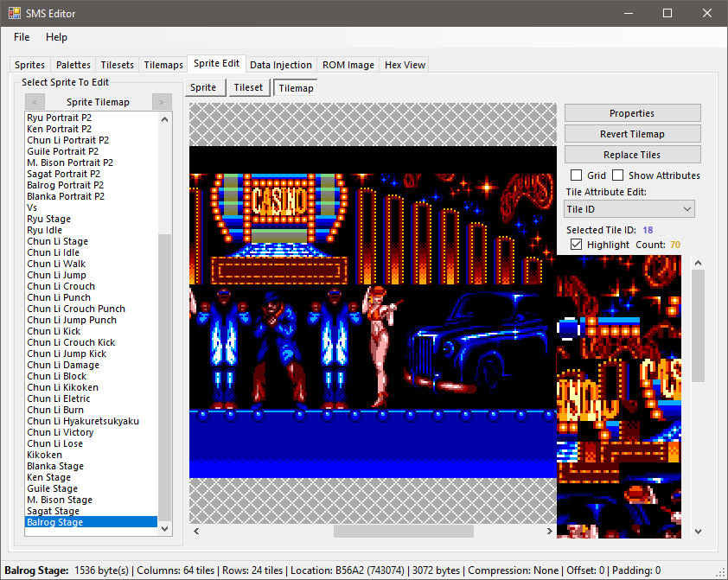This screenshot has width=728, height=580.
Task: Select the highlighted Balrog Stage entry
Action: click(92, 522)
